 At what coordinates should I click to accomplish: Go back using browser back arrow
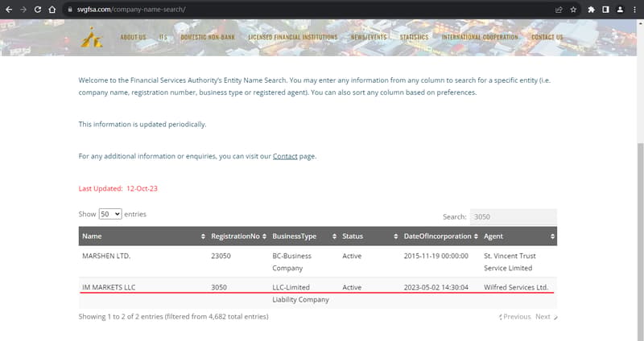click(x=9, y=10)
